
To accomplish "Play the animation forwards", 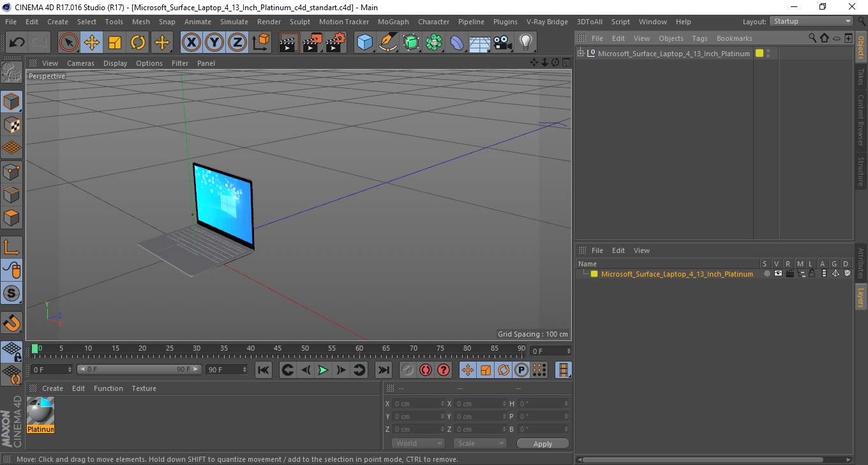I will 324,370.
